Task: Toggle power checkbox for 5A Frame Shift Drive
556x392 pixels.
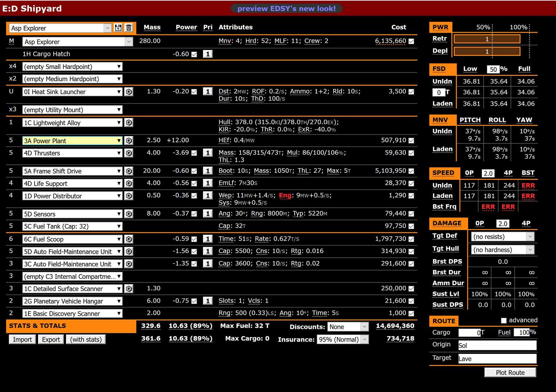Action: [x=194, y=171]
